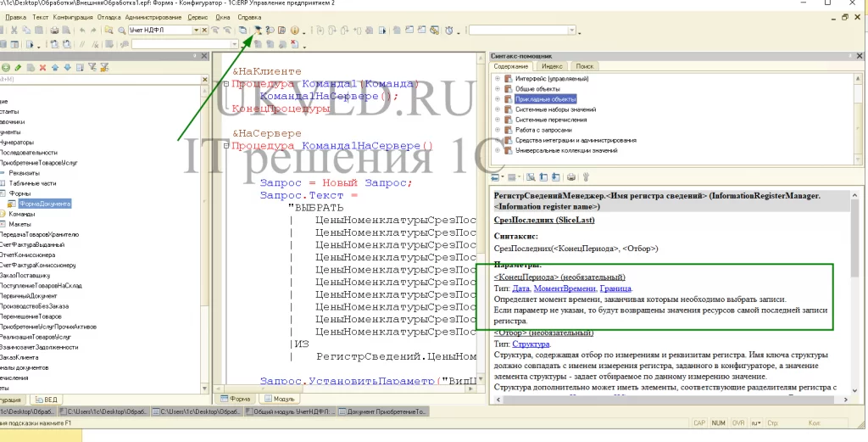
Task: Click the print icon in Syntax Helper toolbar
Action: 572,177
